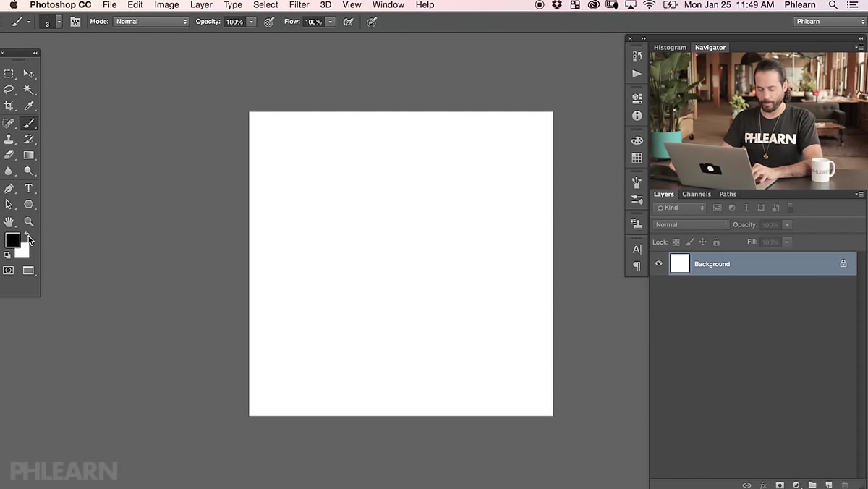Select the Move tool

(29, 74)
